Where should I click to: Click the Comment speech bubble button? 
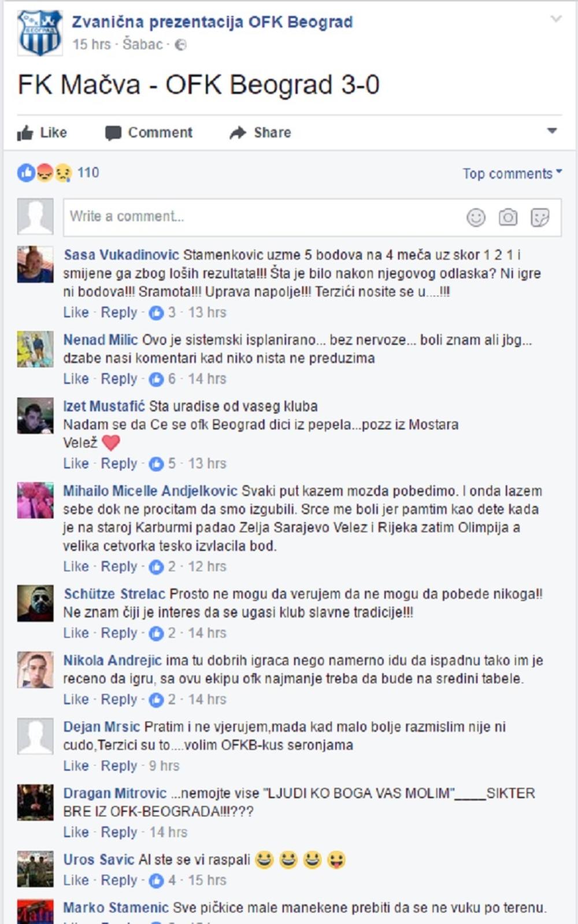(x=149, y=132)
